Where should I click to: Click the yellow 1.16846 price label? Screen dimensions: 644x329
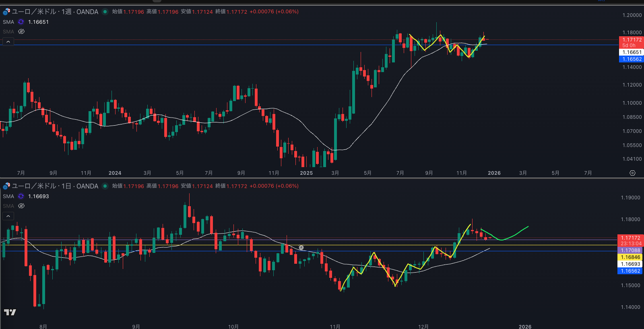(630, 257)
